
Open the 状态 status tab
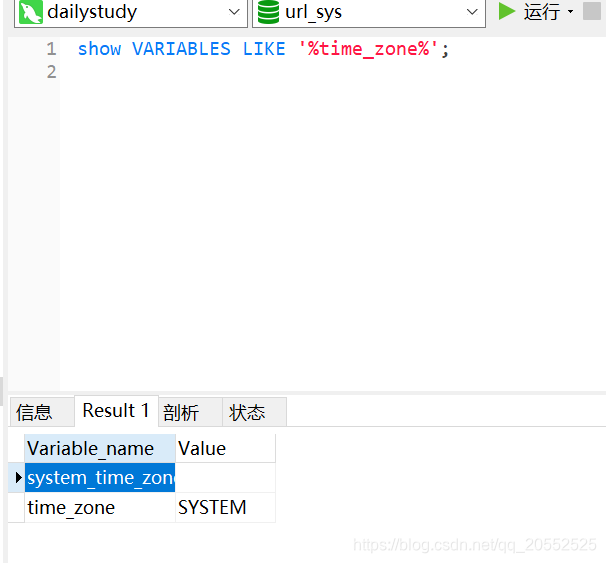click(255, 412)
